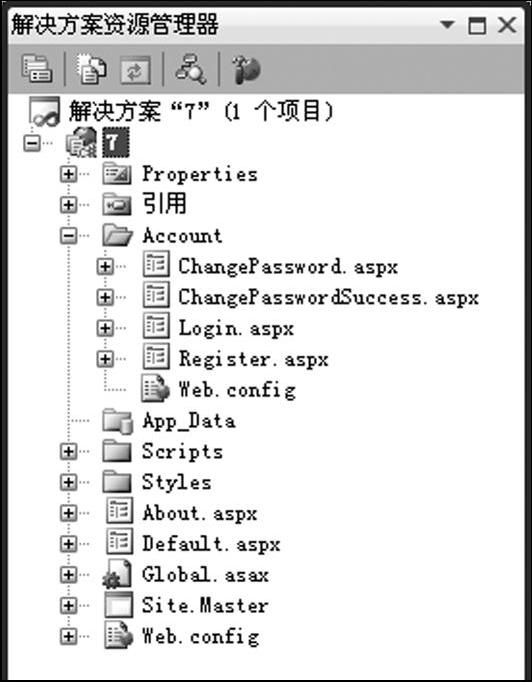This screenshot has width=532, height=682.
Task: Expand the Properties node
Action: click(x=68, y=174)
